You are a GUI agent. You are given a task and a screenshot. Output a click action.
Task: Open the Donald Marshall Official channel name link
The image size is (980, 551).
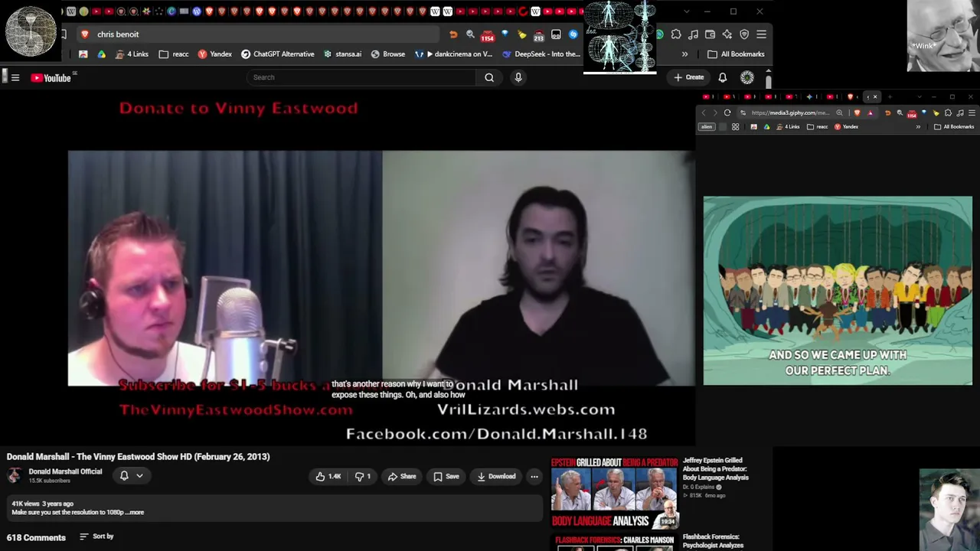pos(65,471)
